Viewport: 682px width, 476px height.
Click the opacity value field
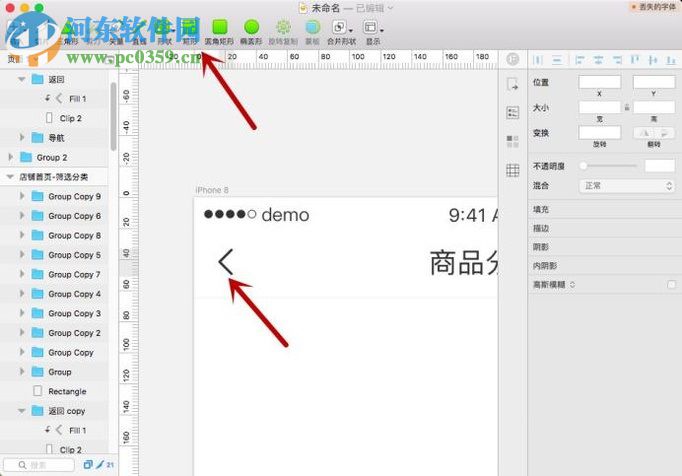tap(660, 166)
